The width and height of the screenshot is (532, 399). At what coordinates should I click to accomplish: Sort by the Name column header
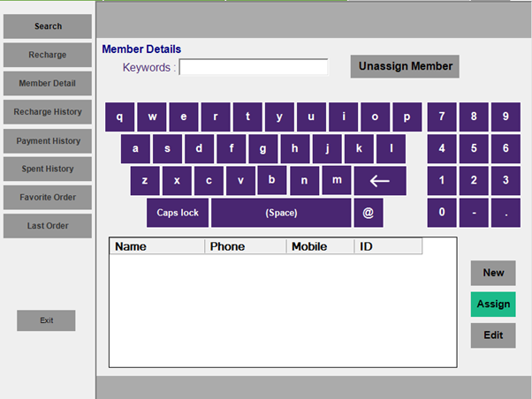157,246
